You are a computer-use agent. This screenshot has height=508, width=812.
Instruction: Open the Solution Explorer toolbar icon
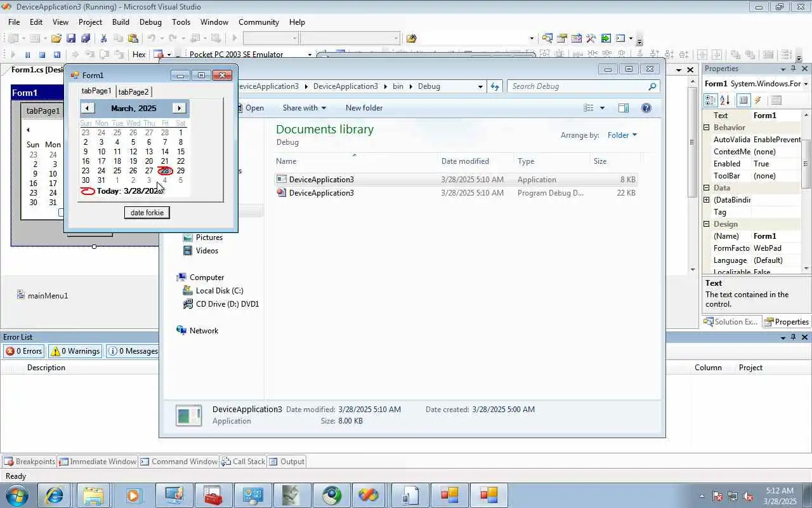point(547,38)
